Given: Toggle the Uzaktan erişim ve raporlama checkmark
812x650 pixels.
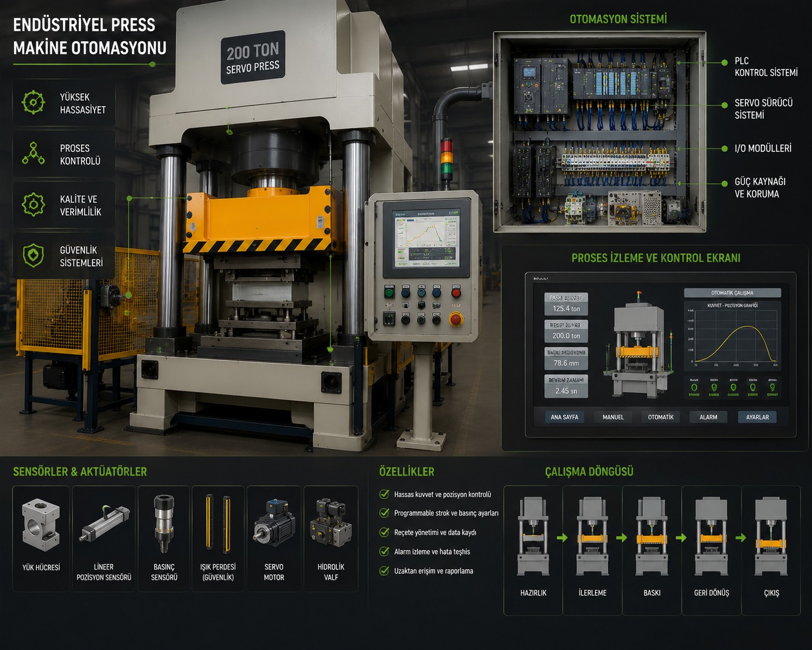Looking at the screenshot, I should click(x=384, y=571).
